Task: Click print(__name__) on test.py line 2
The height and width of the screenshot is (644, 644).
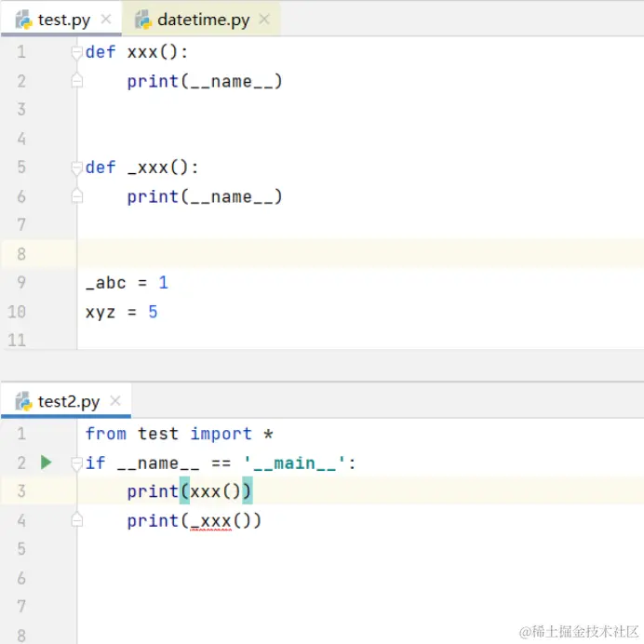Action: tap(205, 81)
